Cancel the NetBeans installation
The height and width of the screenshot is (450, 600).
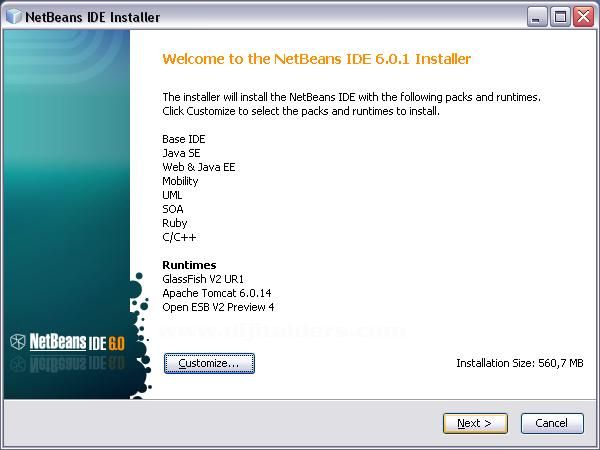(552, 423)
